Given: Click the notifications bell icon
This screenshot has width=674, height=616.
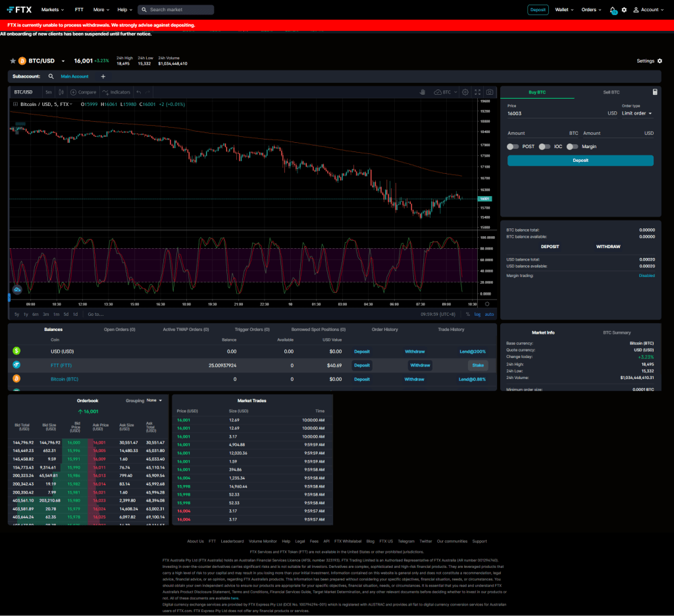Looking at the screenshot, I should tap(613, 10).
